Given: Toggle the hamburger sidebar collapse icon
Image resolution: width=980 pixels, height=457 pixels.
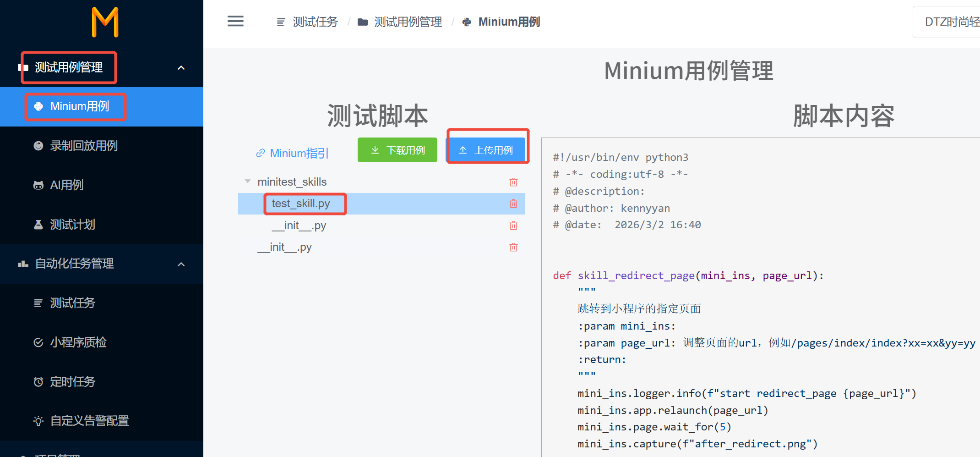Looking at the screenshot, I should pyautogui.click(x=235, y=21).
